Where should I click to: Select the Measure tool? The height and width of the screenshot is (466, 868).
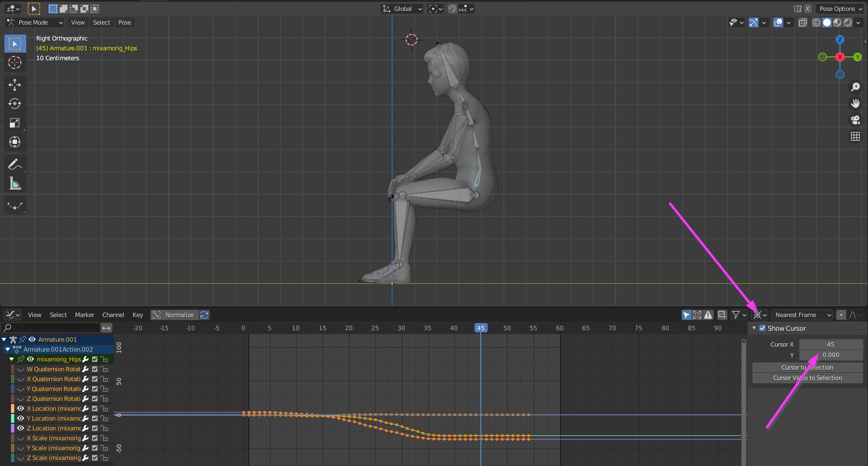15,183
